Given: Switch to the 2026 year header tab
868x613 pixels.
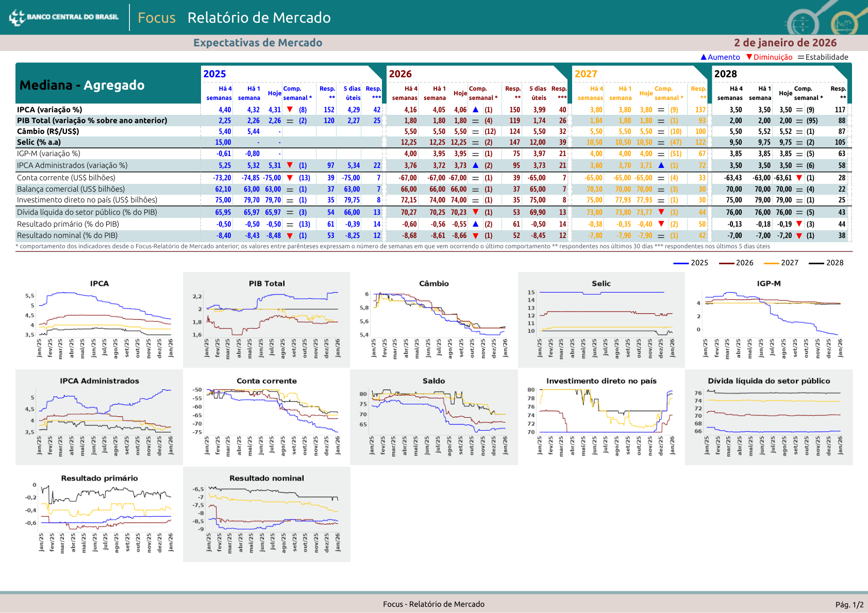Looking at the screenshot, I should point(400,74).
